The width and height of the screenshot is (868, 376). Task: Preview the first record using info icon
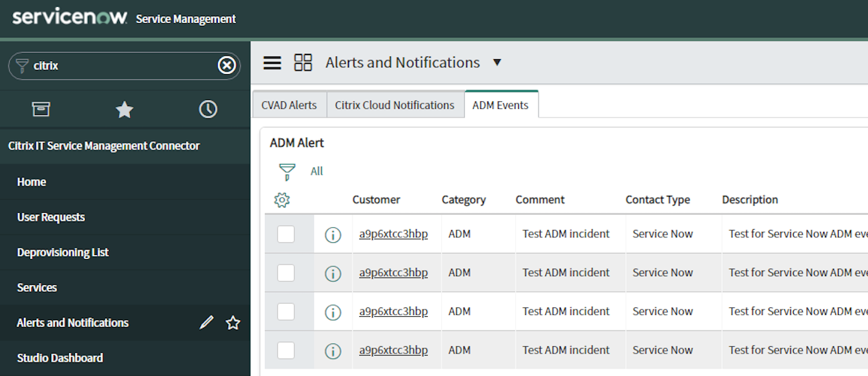[333, 235]
